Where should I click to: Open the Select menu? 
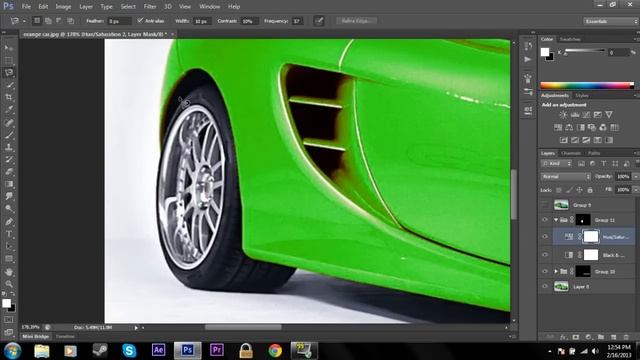[x=128, y=7]
